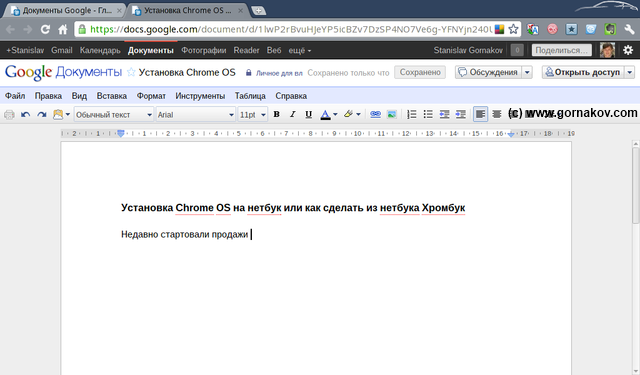The image size is (640, 375).
Task: Open the Таблица menu
Action: 250,96
